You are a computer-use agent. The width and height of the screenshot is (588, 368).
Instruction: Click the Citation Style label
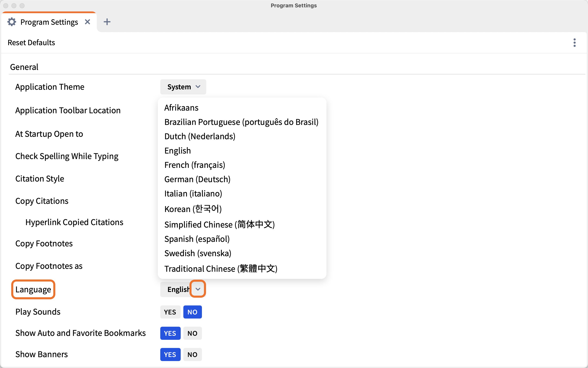pyautogui.click(x=40, y=179)
